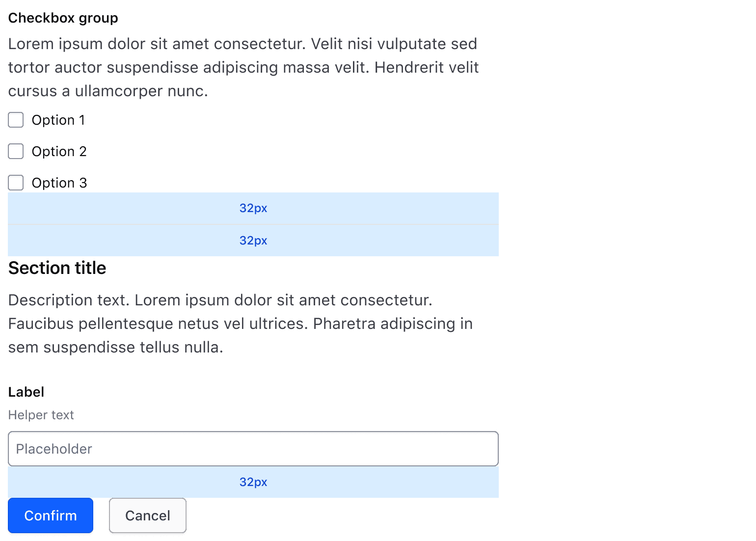The height and width of the screenshot is (541, 756).
Task: Enable Option 2
Action: [16, 151]
